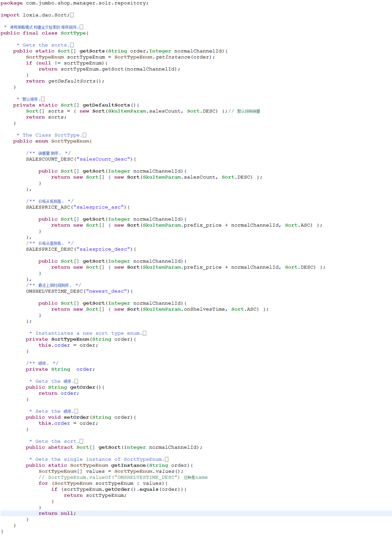Click the 'return sorts;' statement

pyautogui.click(x=46, y=117)
